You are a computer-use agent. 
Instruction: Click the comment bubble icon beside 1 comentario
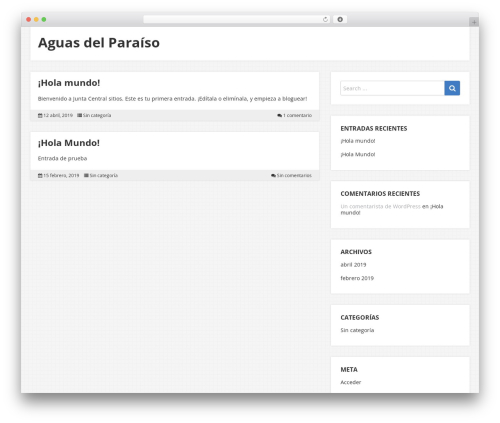(x=279, y=115)
